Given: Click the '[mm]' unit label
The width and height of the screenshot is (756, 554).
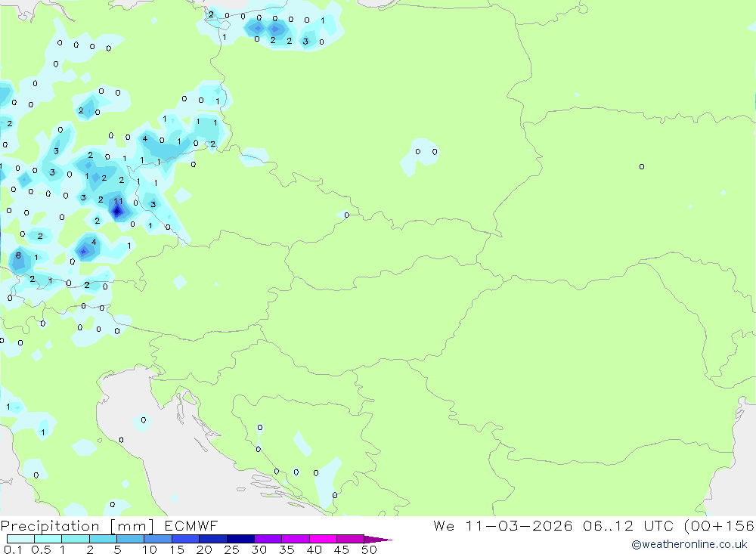Looking at the screenshot, I should pyautogui.click(x=132, y=526).
